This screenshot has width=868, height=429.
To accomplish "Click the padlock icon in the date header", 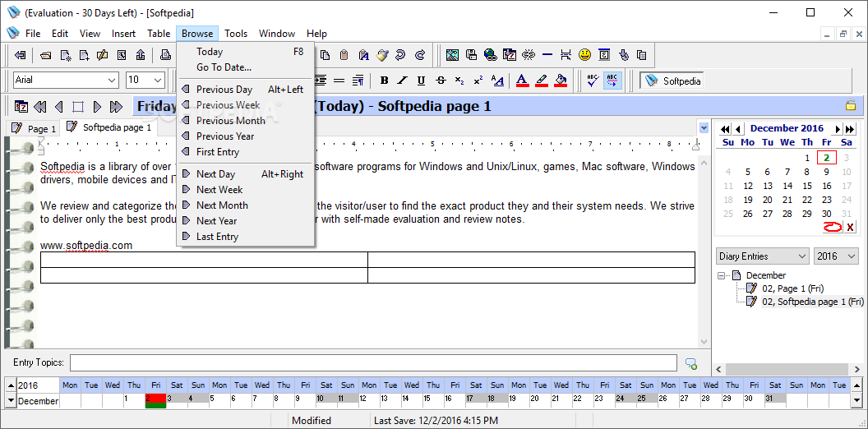I will pos(851,105).
